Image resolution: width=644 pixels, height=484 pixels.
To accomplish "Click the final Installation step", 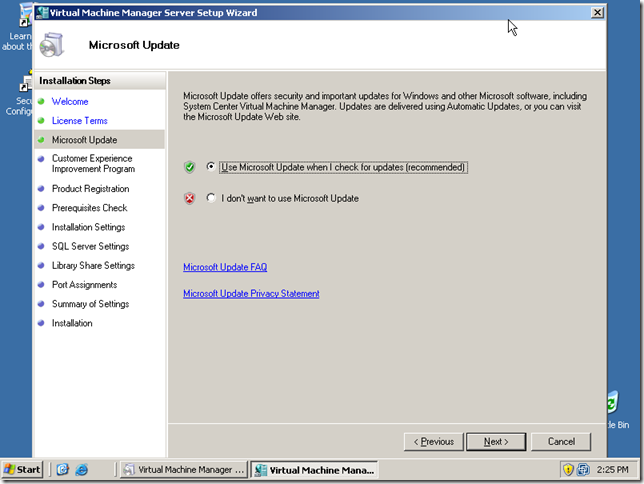I will 72,323.
